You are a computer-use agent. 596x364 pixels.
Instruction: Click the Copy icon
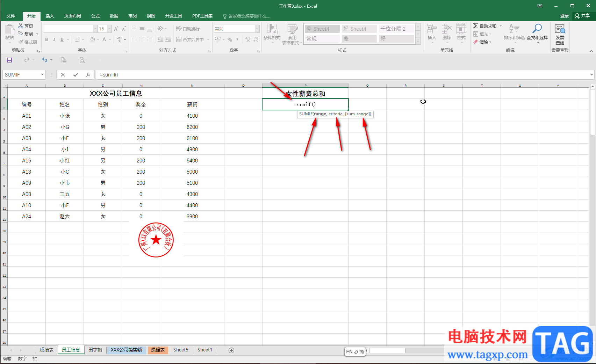21,34
